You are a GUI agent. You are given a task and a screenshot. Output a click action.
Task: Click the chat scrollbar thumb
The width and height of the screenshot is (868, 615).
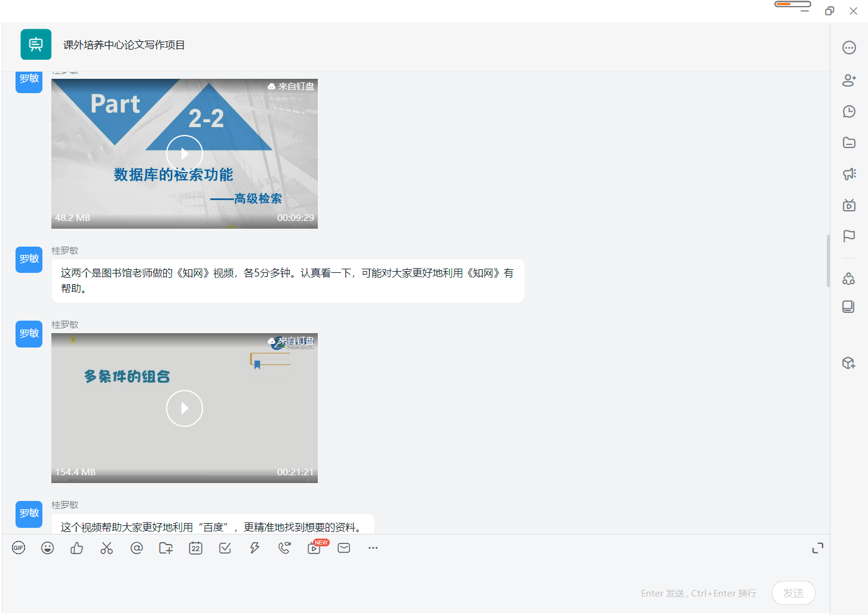(x=828, y=261)
